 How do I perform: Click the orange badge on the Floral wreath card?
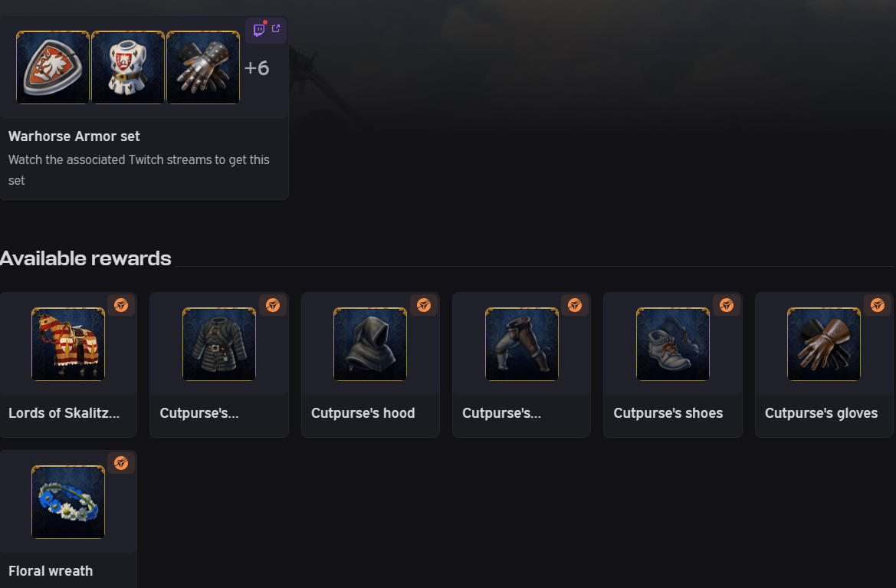coord(121,463)
